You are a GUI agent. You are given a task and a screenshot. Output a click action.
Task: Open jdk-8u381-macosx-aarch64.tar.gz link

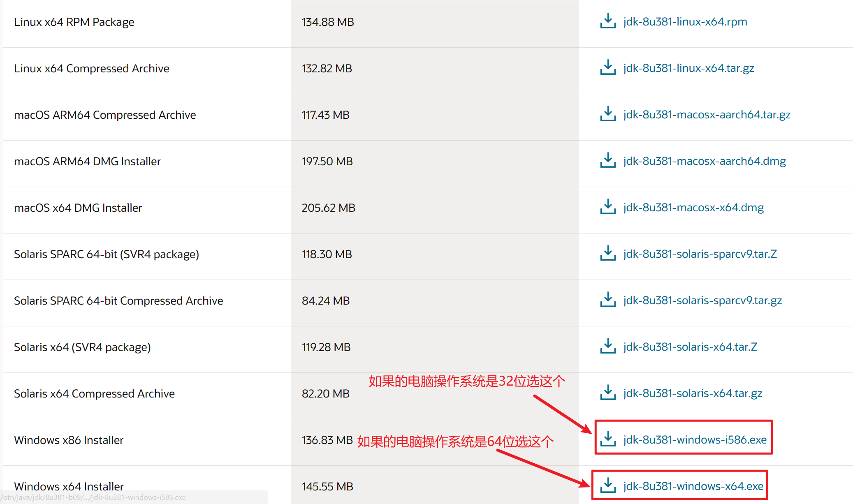[x=707, y=114]
